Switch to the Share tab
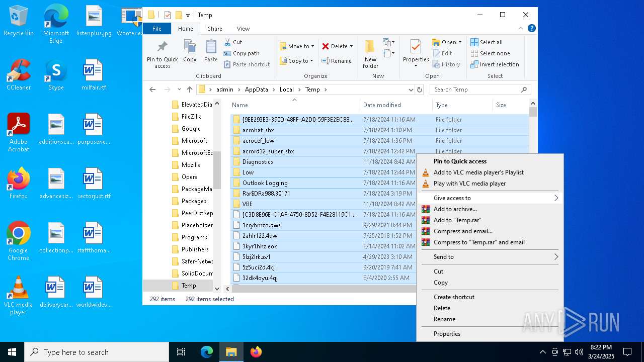The width and height of the screenshot is (644, 362). (215, 29)
